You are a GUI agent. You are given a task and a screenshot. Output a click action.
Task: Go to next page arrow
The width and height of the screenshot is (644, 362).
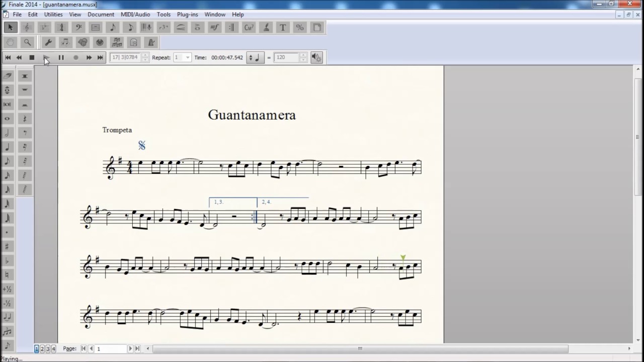(130, 348)
